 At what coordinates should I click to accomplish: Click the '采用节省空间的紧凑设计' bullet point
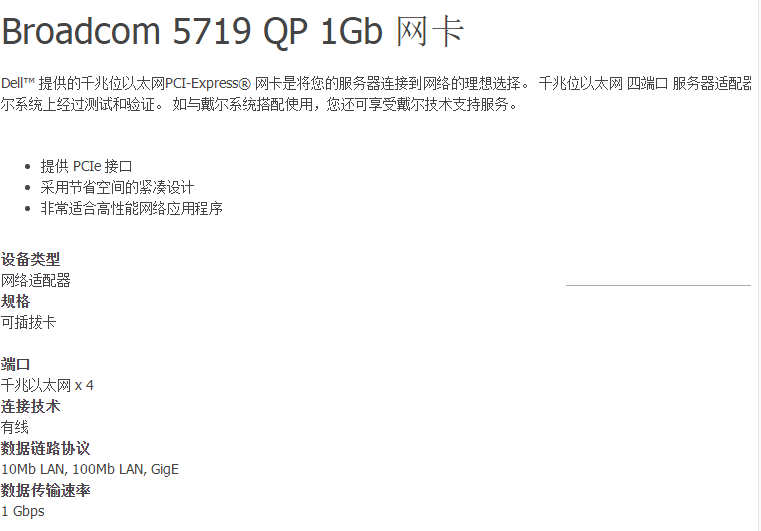(x=117, y=187)
